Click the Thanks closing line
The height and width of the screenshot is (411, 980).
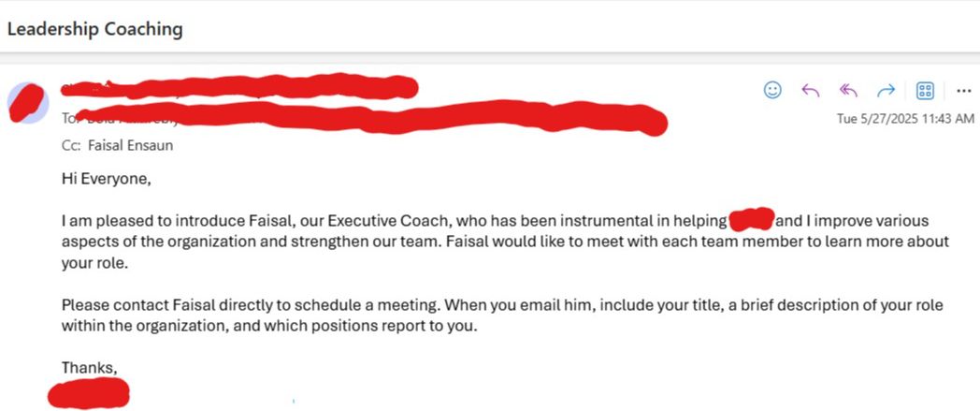click(x=90, y=367)
